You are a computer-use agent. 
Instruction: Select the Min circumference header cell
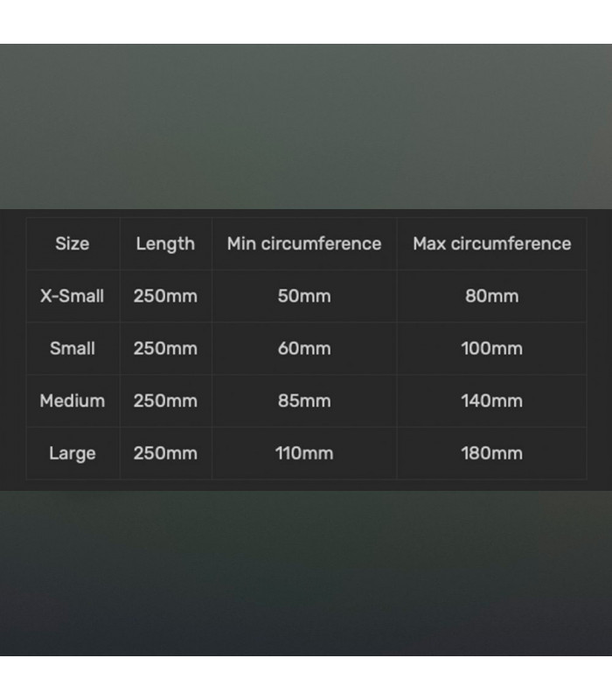[304, 244]
